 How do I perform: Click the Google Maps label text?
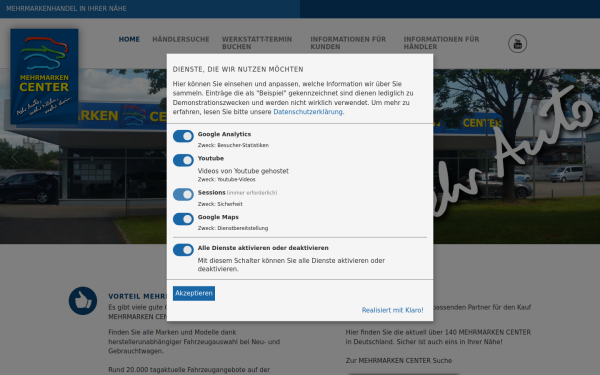click(x=218, y=217)
